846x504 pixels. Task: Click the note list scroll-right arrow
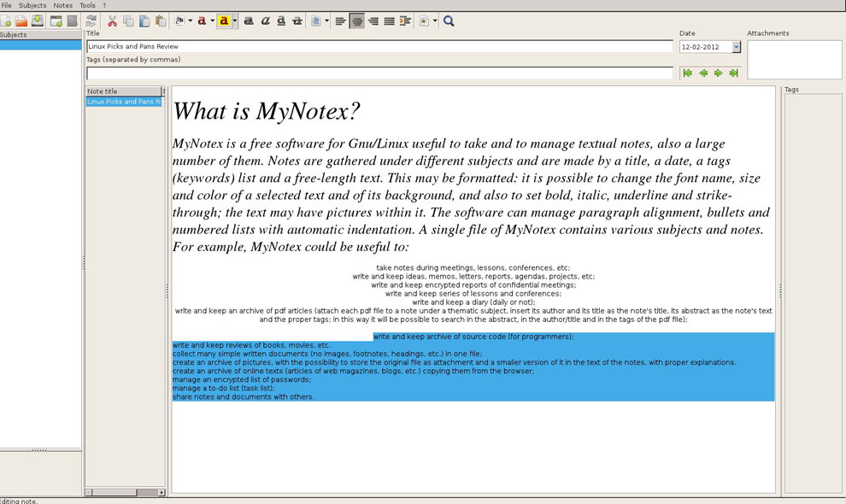161,492
